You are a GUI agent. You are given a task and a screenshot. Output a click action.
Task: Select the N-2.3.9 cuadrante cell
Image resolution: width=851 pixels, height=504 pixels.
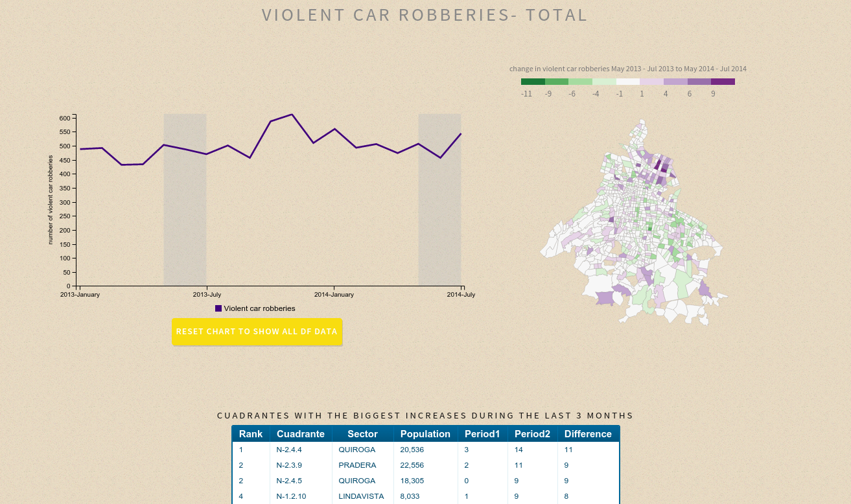289,465
